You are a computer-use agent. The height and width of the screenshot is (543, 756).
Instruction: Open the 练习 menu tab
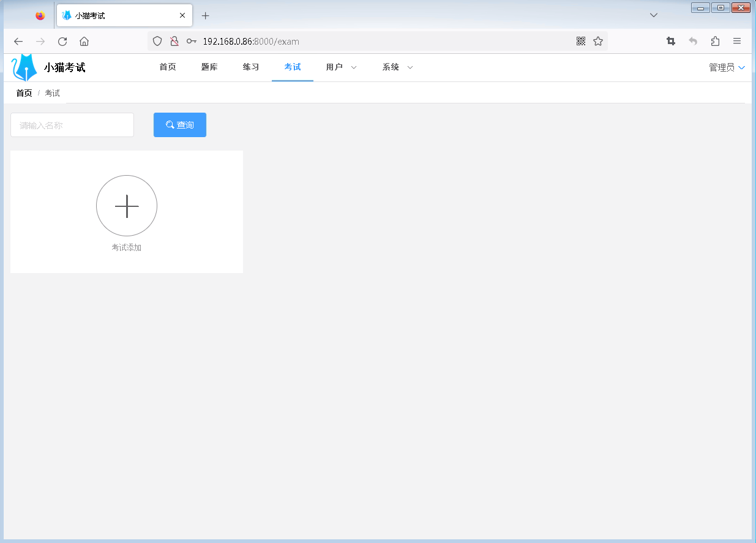(251, 67)
